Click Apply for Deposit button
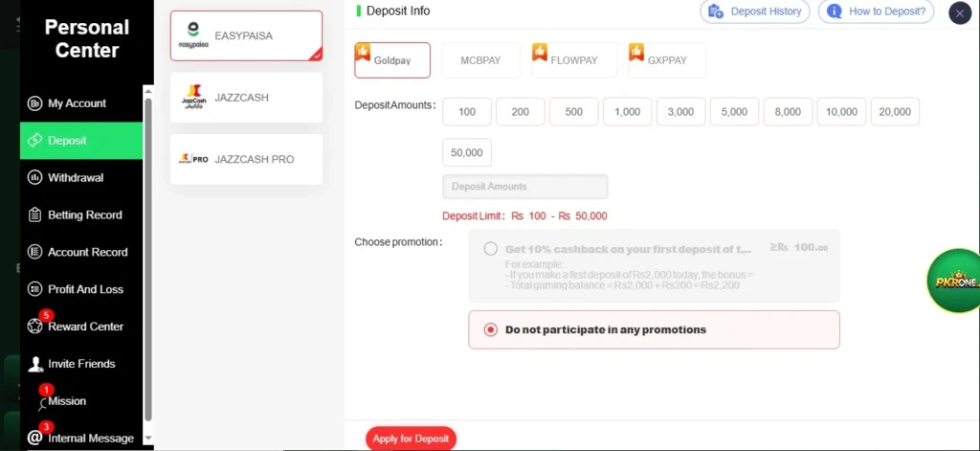Image resolution: width=980 pixels, height=451 pixels. click(412, 439)
